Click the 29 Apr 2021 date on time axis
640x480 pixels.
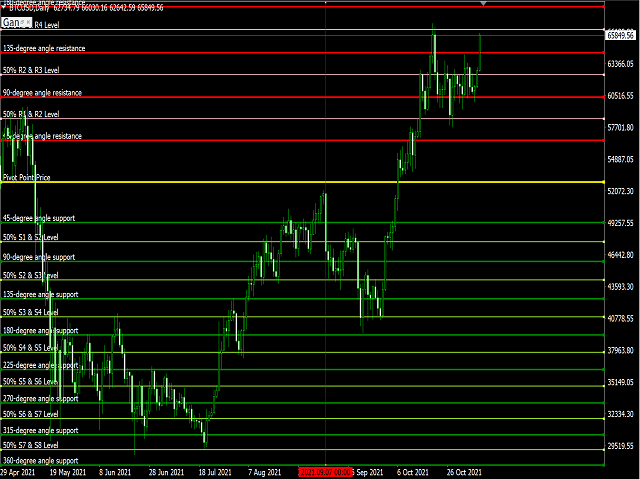tap(20, 472)
